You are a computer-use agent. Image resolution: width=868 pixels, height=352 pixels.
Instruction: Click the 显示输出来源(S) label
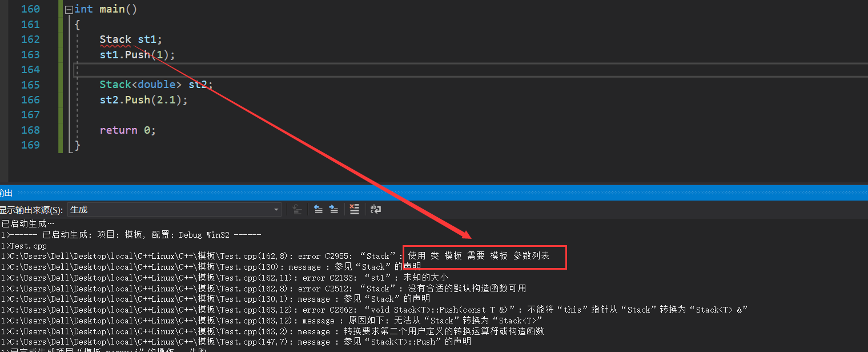coord(31,210)
